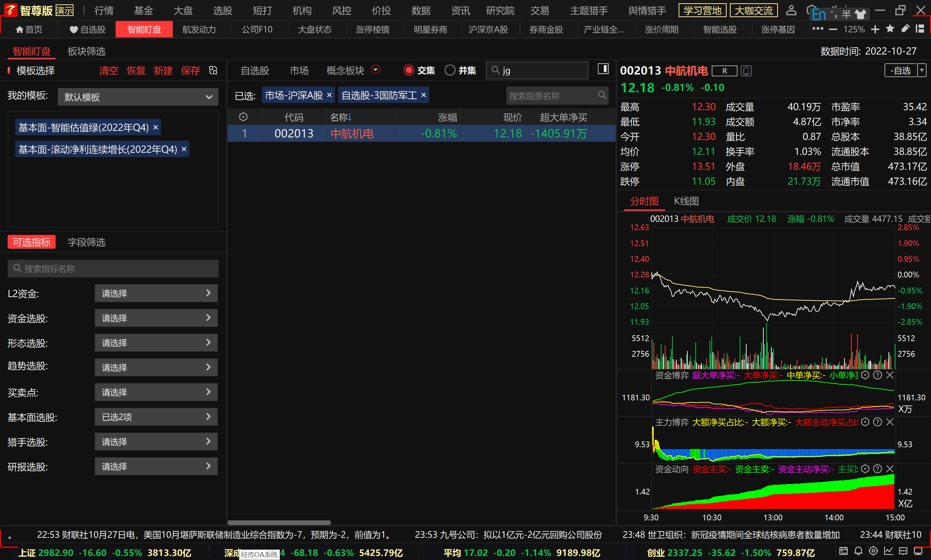This screenshot has height=560, width=931.
Task: Click the more tabs ellipsis icon
Action: coord(818,29)
